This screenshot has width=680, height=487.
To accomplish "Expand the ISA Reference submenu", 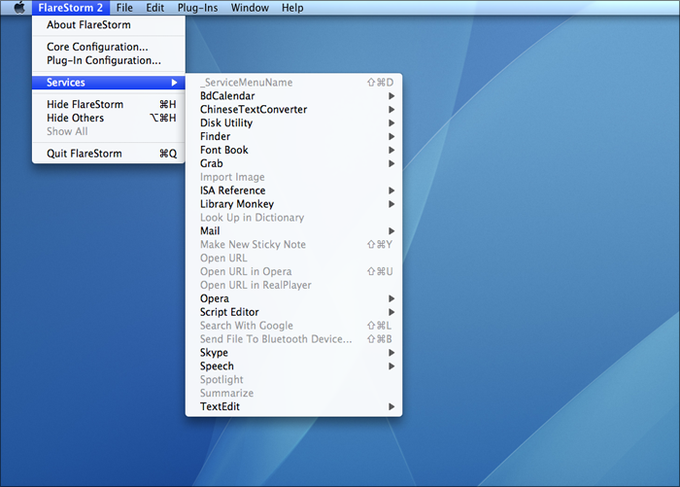I will point(294,190).
